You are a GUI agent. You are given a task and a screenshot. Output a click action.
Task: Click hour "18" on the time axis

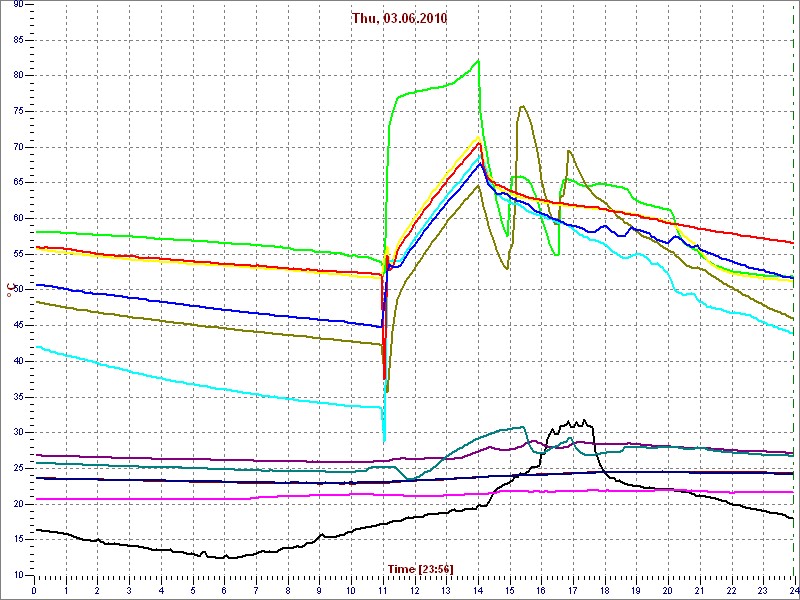[604, 591]
